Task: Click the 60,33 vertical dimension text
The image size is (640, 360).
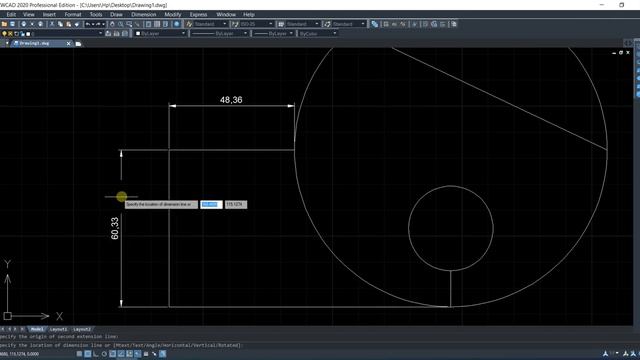Action: coord(115,228)
